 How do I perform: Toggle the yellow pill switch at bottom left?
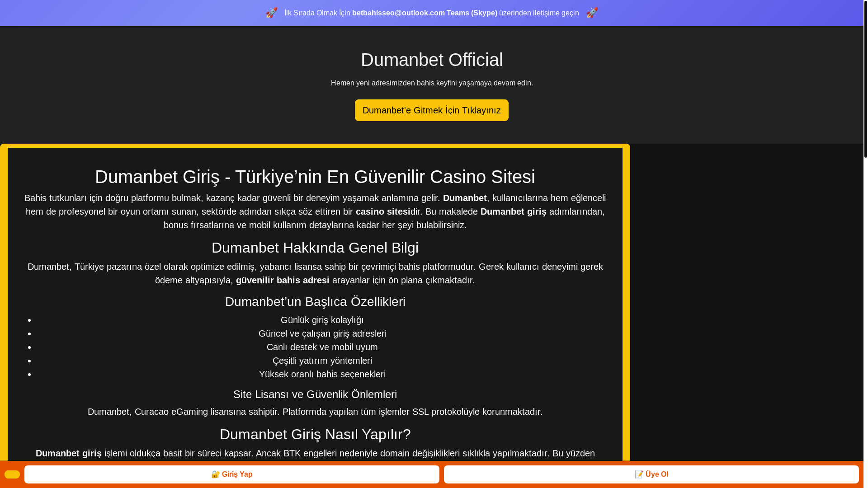tap(12, 474)
